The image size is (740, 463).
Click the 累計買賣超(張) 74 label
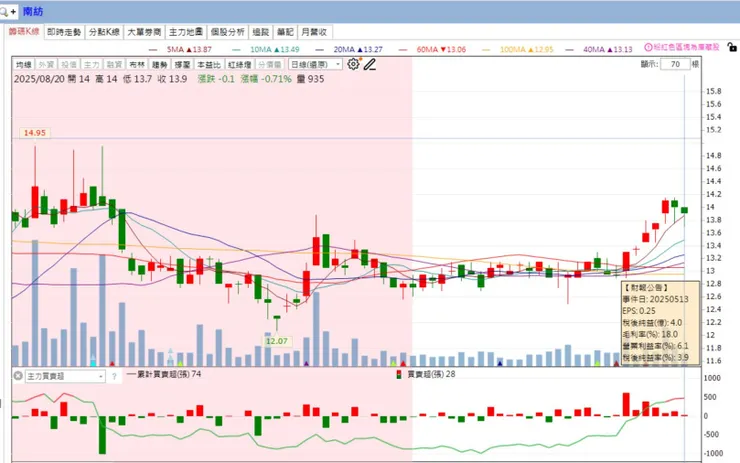coord(169,374)
